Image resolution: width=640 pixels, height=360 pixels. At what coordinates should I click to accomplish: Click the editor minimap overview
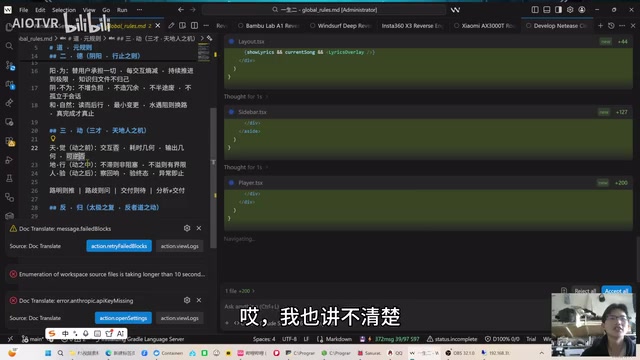click(x=204, y=52)
